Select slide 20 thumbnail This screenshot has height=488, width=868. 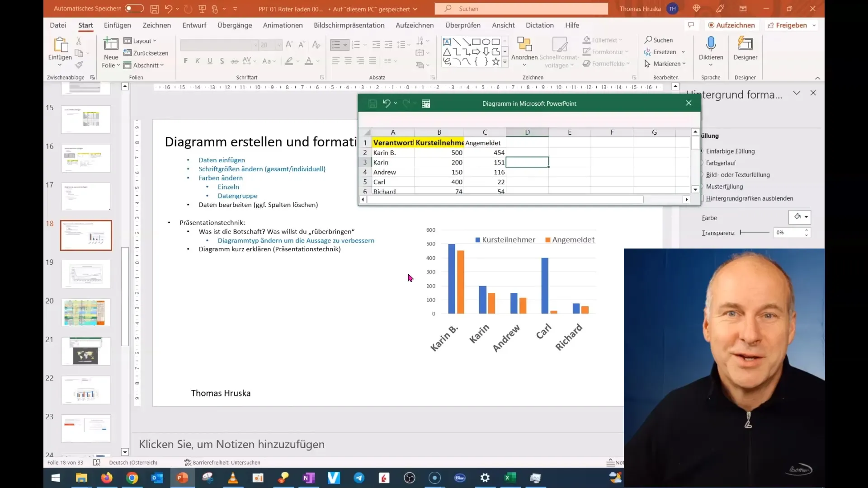tap(86, 312)
